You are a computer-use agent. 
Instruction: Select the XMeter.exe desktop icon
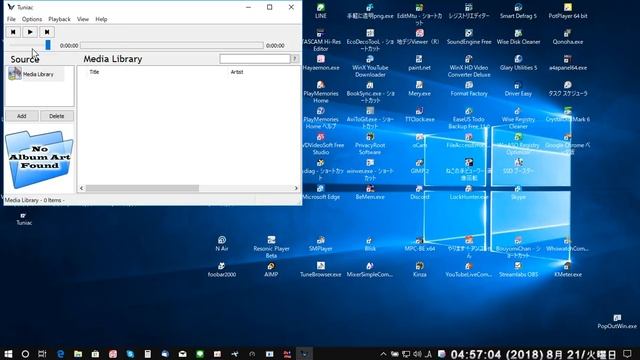(x=568, y=270)
